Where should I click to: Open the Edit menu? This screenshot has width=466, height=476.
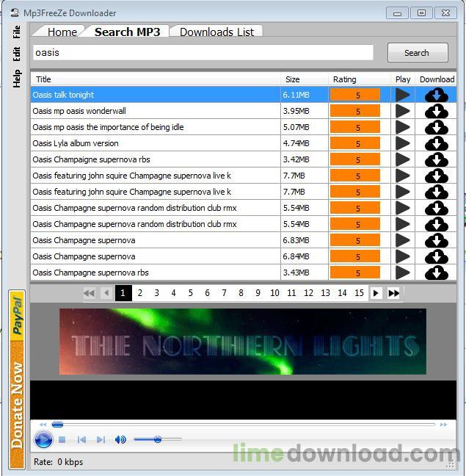point(17,54)
